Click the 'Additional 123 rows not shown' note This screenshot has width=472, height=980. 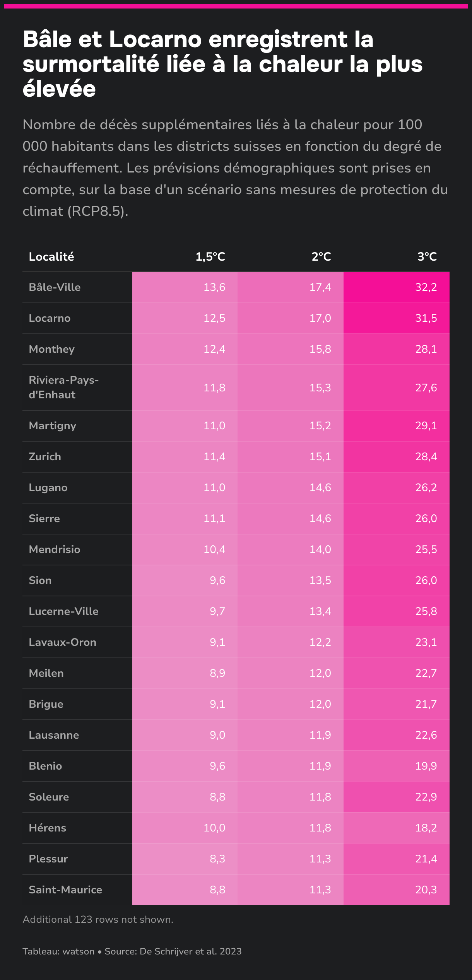[x=98, y=919]
